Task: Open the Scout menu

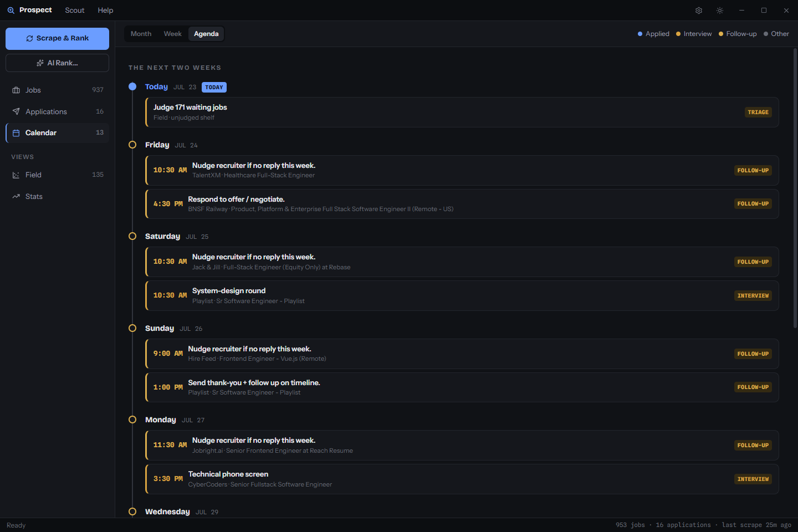Action: pos(75,10)
